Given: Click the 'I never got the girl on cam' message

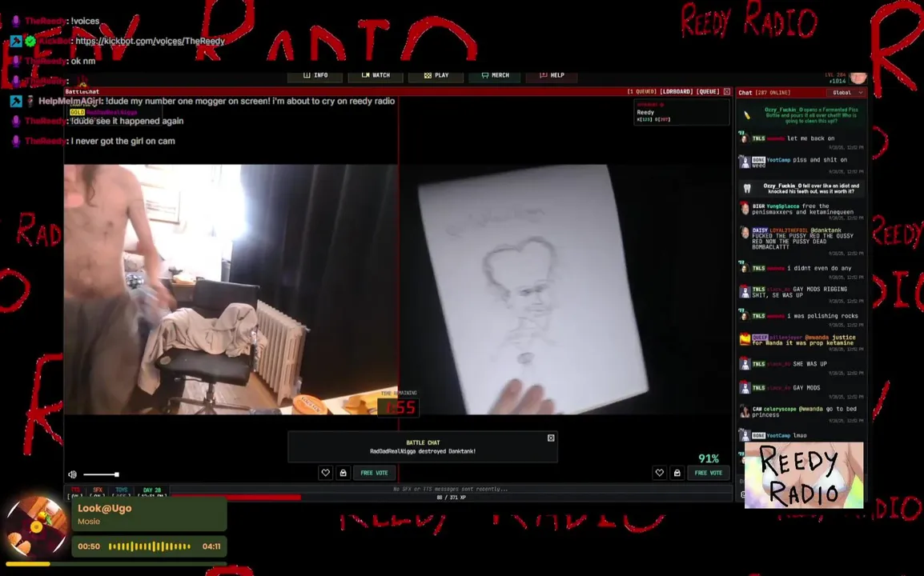Looking at the screenshot, I should [x=123, y=142].
